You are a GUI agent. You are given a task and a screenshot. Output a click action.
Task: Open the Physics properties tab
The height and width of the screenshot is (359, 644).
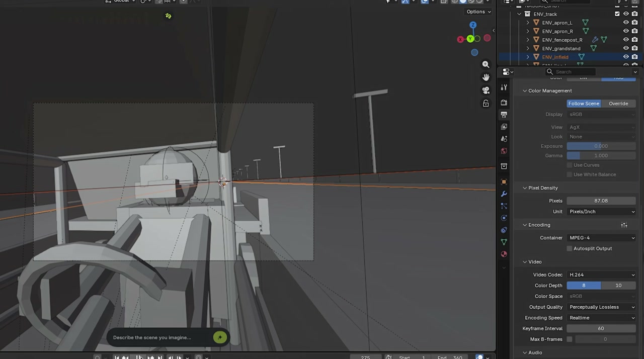(504, 218)
